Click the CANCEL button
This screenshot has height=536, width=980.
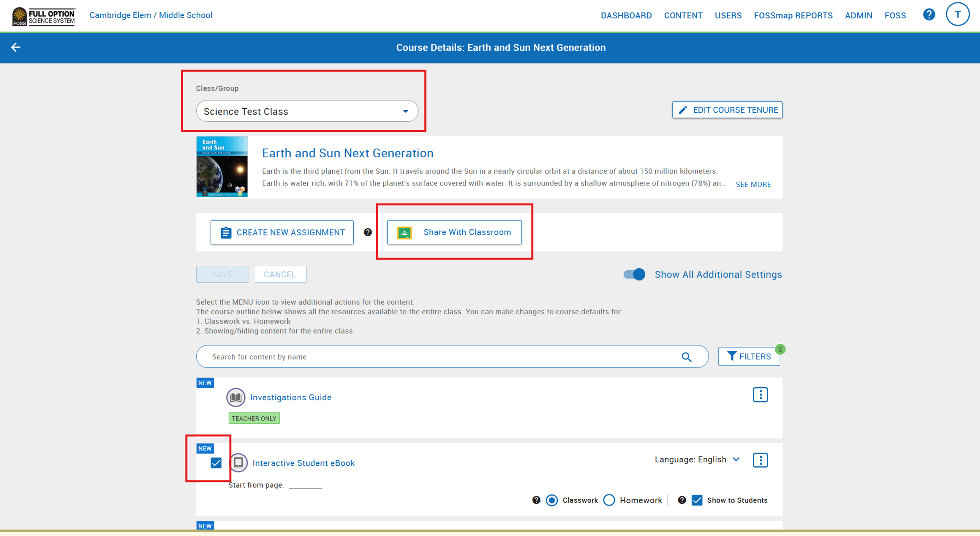point(280,274)
